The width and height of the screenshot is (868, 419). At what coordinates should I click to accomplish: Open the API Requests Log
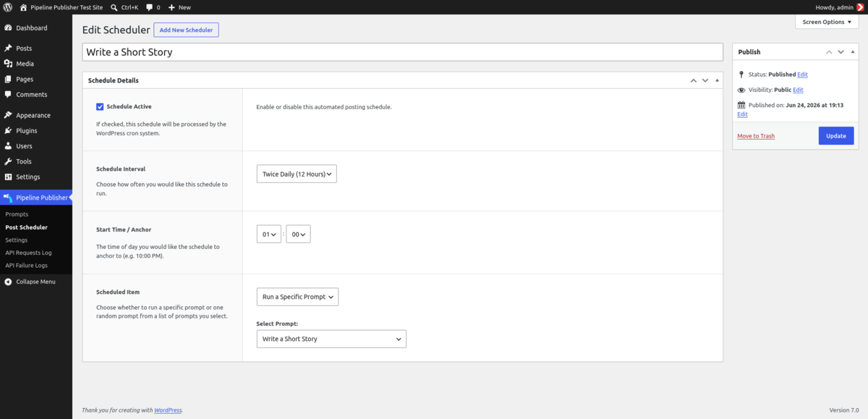point(28,253)
